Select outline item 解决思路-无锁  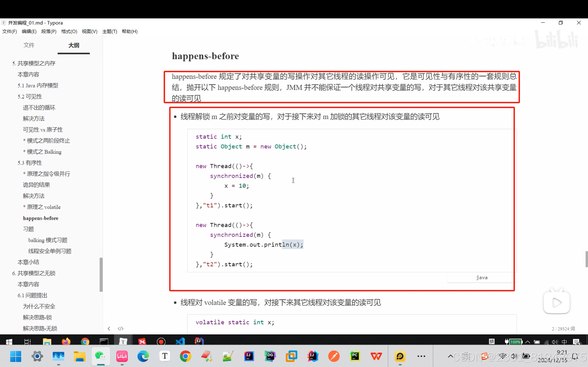tap(40, 328)
